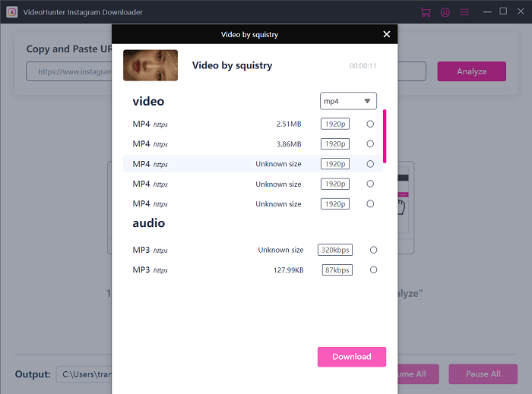Open the shopping cart icon in title bar
Image resolution: width=532 pixels, height=394 pixels.
425,12
